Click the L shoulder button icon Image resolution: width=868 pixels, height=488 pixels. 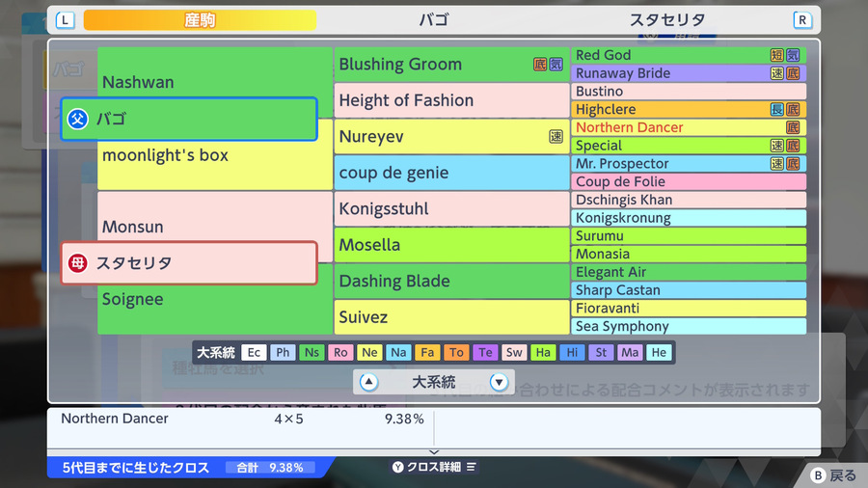pyautogui.click(x=66, y=20)
